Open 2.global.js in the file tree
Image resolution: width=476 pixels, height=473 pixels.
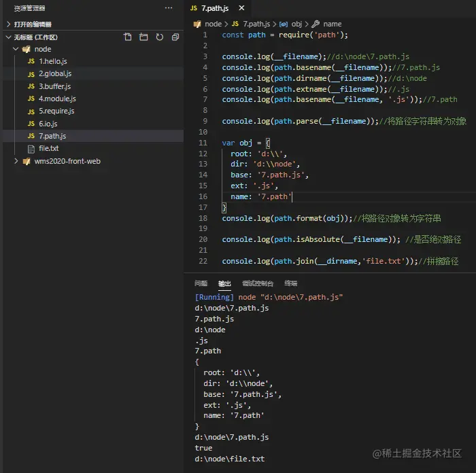point(93,73)
